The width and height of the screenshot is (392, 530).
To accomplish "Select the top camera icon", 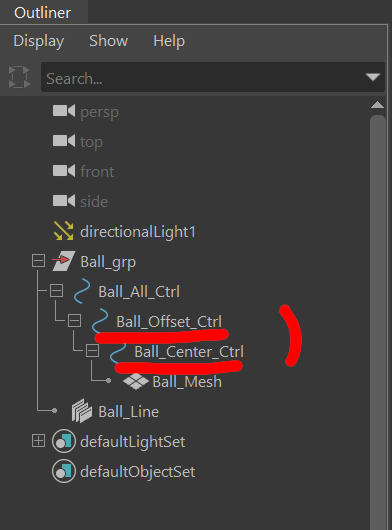I will tap(64, 141).
